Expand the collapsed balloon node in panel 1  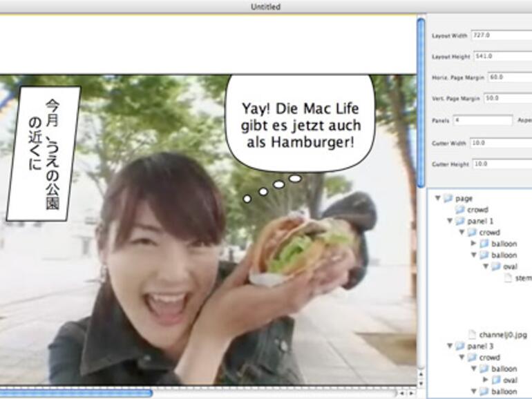pyautogui.click(x=473, y=244)
